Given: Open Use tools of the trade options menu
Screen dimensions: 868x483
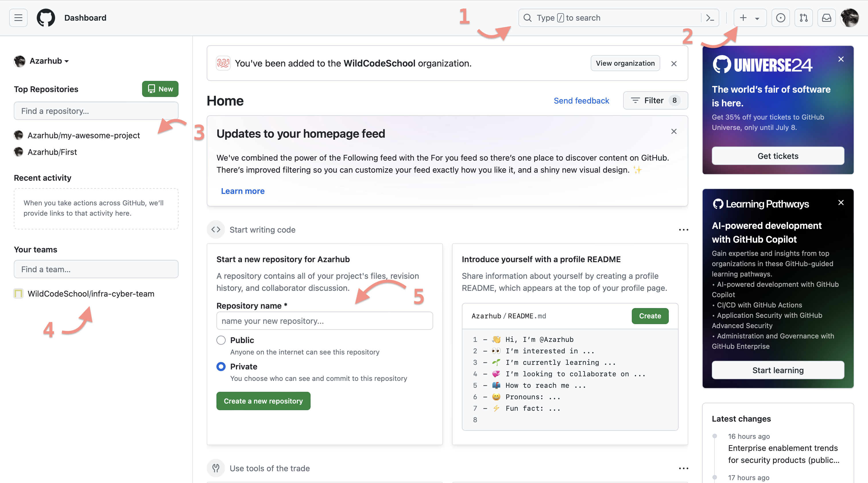Looking at the screenshot, I should pyautogui.click(x=683, y=468).
